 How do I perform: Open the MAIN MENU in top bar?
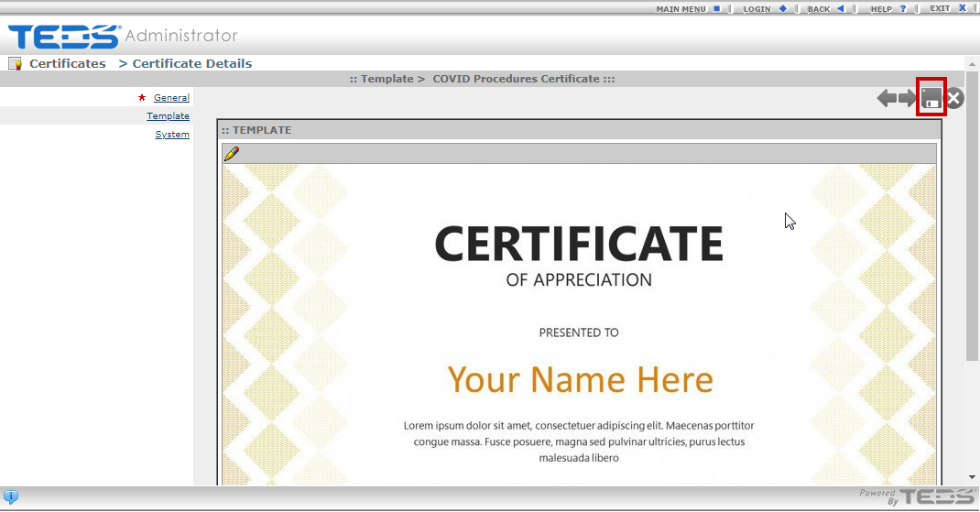coord(688,8)
